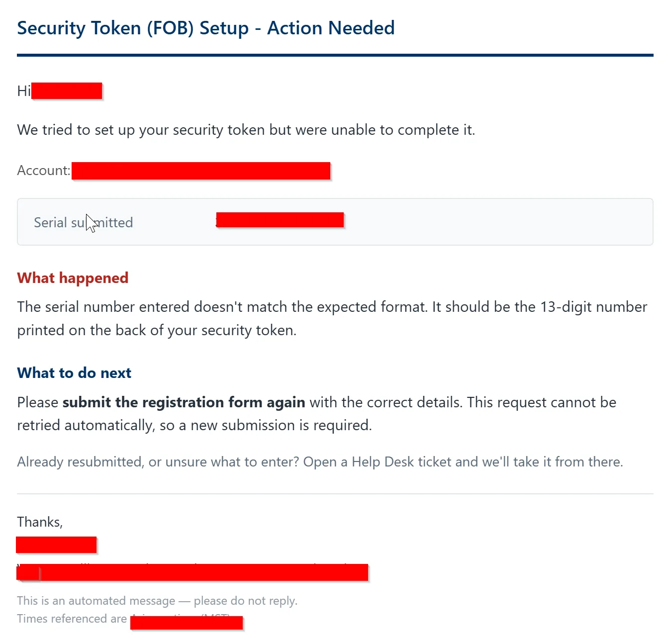This screenshot has width=667, height=644.
Task: Click the "Already resubmitted" phrase
Action: [80, 462]
